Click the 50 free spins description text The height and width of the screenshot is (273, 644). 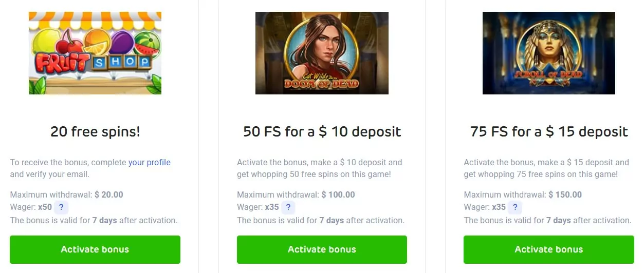pos(320,168)
